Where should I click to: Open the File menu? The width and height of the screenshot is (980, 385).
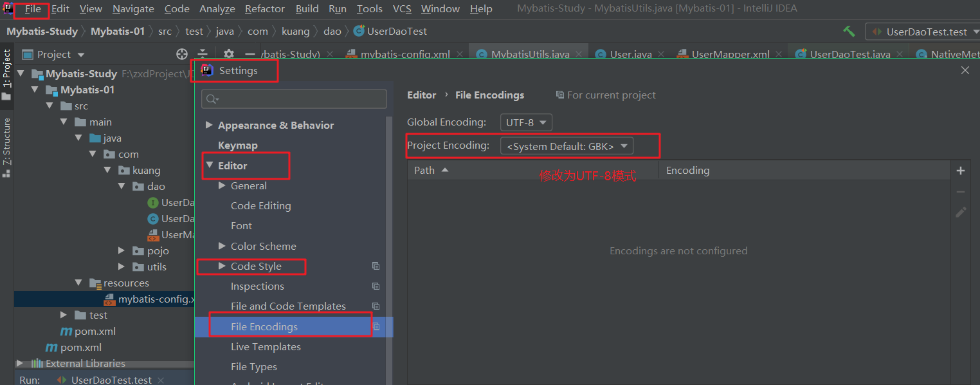33,9
